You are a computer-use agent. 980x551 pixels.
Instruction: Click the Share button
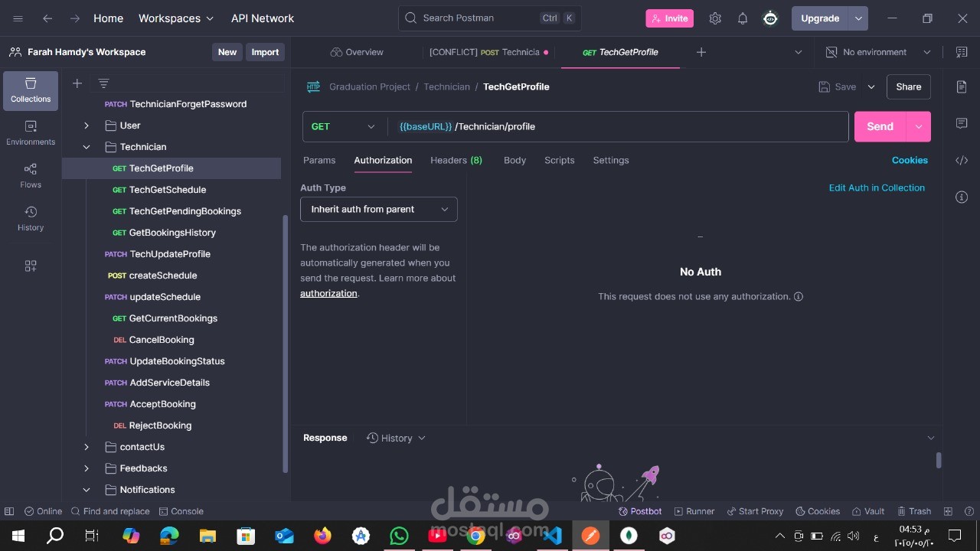point(909,87)
